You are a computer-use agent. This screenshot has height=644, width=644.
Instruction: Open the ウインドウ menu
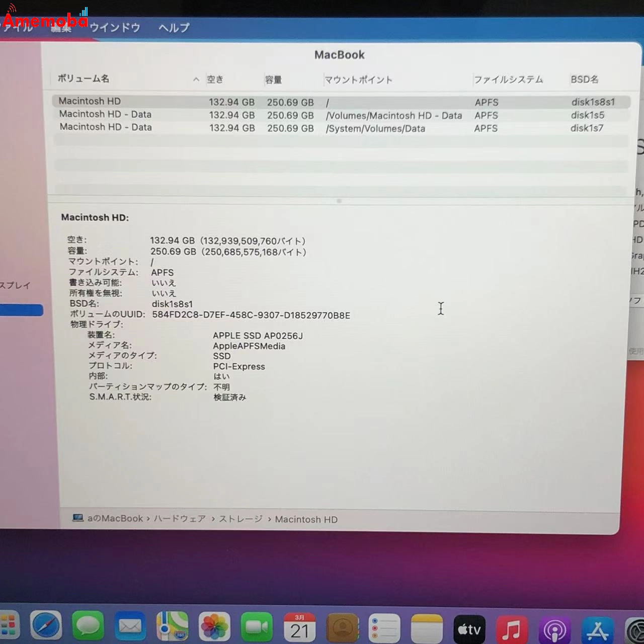coord(115,28)
